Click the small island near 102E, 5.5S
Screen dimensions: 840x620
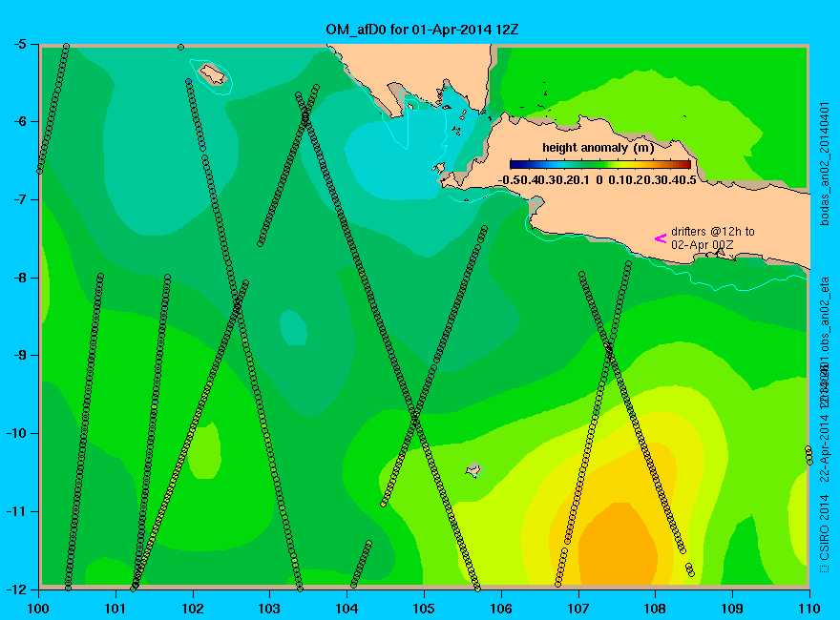(x=212, y=73)
